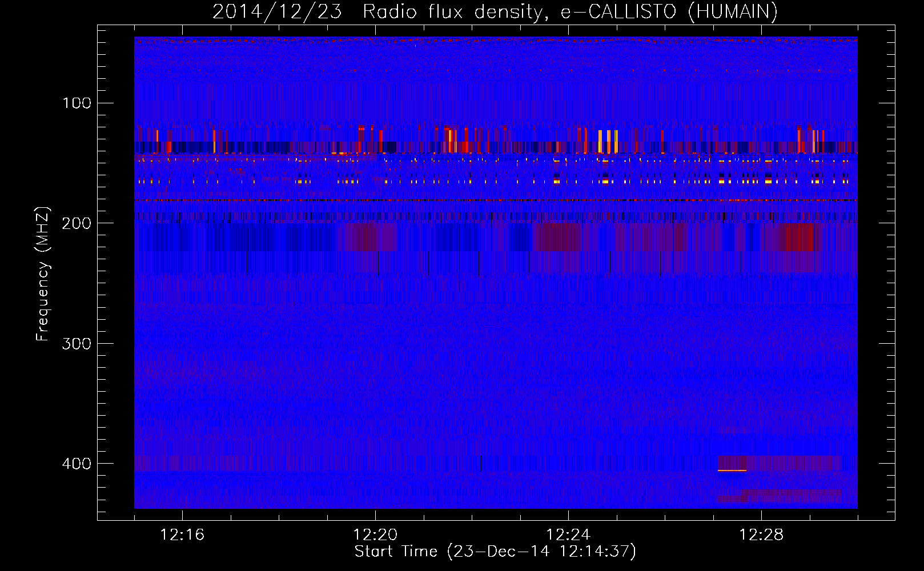Viewport: 924px width, 571px height.
Task: Click the 400 frequency tick label
Action: pyautogui.click(x=77, y=463)
